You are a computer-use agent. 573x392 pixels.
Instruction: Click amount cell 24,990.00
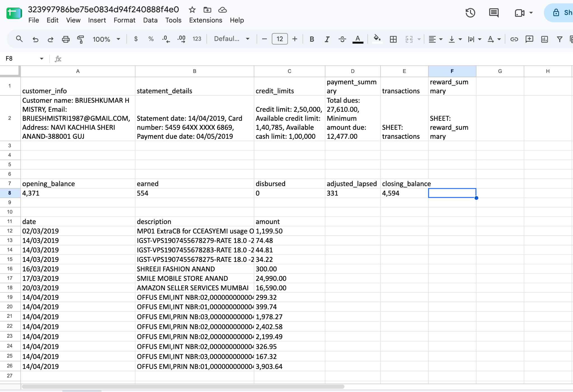pos(289,278)
